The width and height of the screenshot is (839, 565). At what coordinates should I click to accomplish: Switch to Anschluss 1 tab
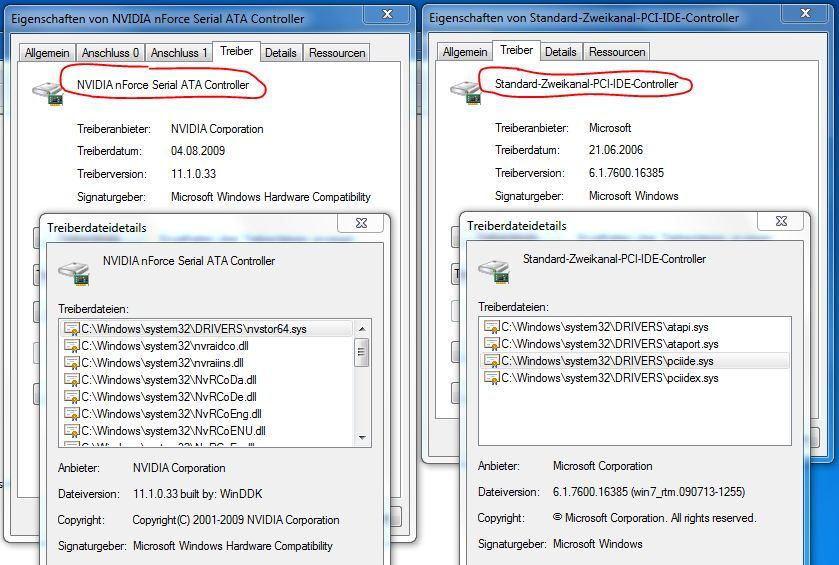pos(178,53)
